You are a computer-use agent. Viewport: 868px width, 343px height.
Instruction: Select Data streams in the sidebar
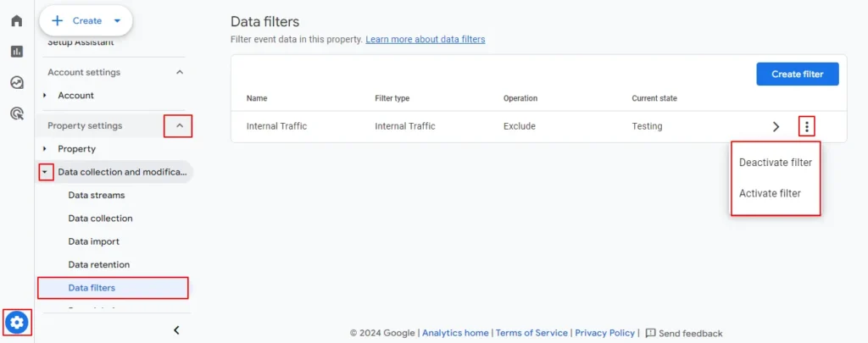[x=96, y=195]
